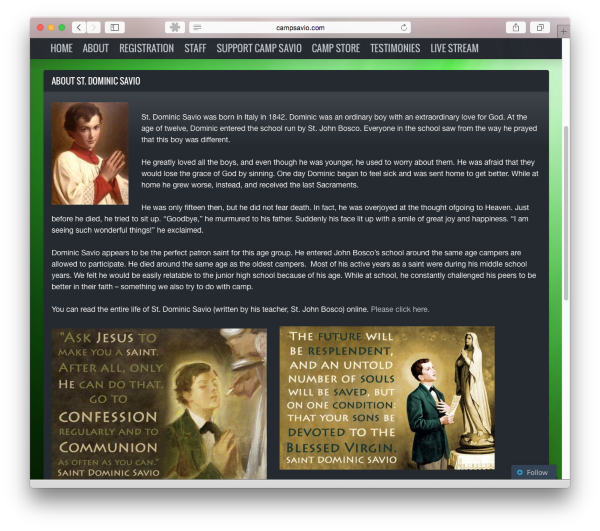600x531 pixels.
Task: Click the Follow button
Action: click(x=533, y=472)
